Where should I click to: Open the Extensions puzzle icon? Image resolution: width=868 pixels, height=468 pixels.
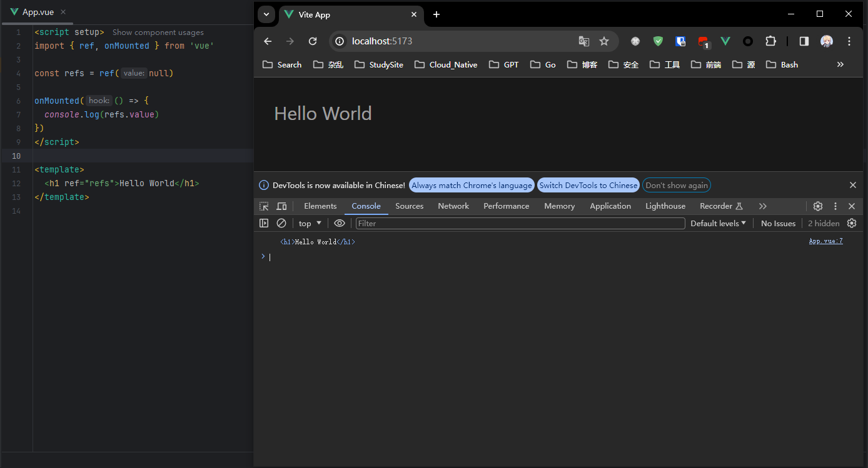770,41
